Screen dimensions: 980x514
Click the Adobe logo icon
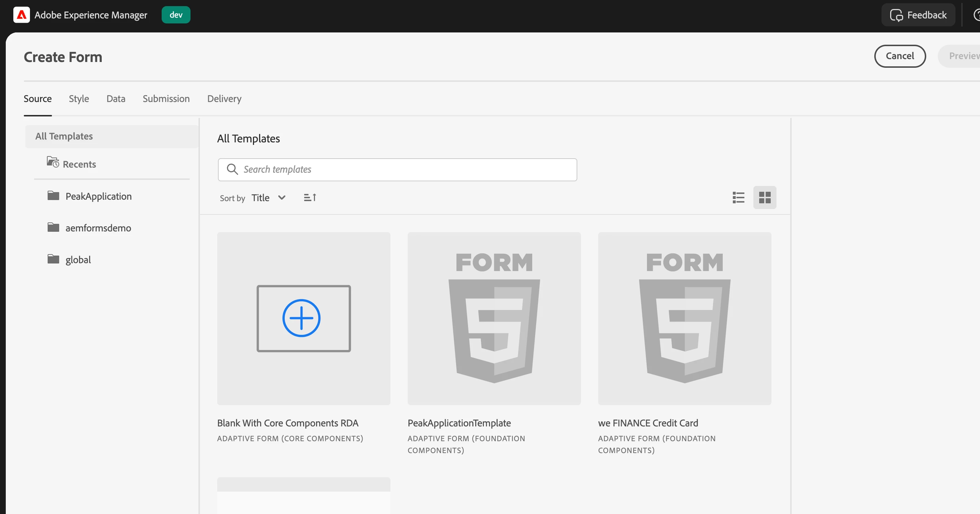(21, 15)
